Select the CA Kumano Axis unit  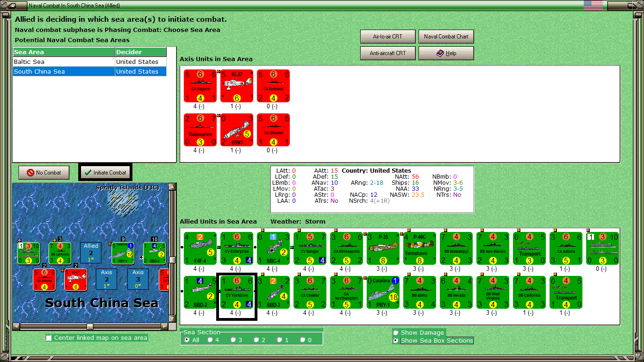click(273, 86)
